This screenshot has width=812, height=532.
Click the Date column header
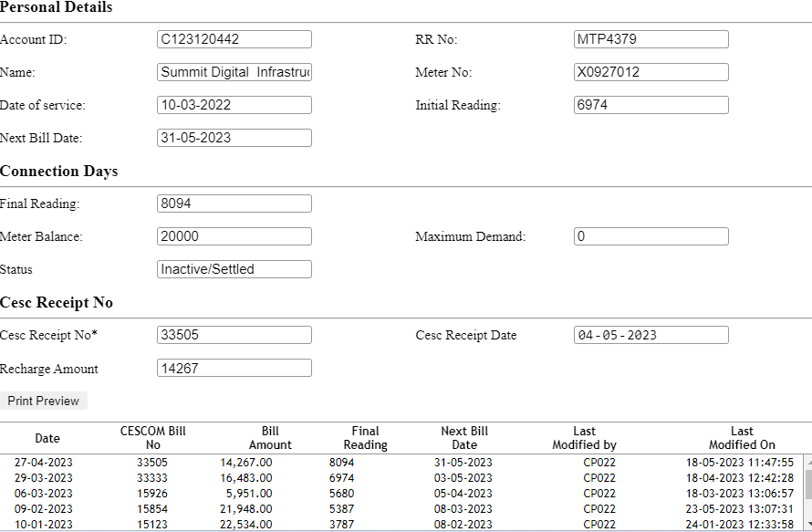(47, 438)
